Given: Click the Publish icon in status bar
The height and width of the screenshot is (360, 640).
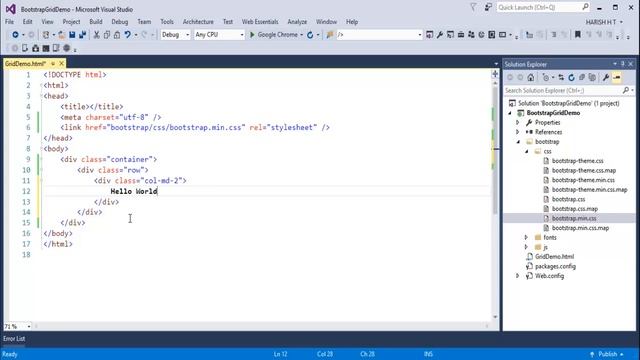Looking at the screenshot, I should click(x=592, y=354).
